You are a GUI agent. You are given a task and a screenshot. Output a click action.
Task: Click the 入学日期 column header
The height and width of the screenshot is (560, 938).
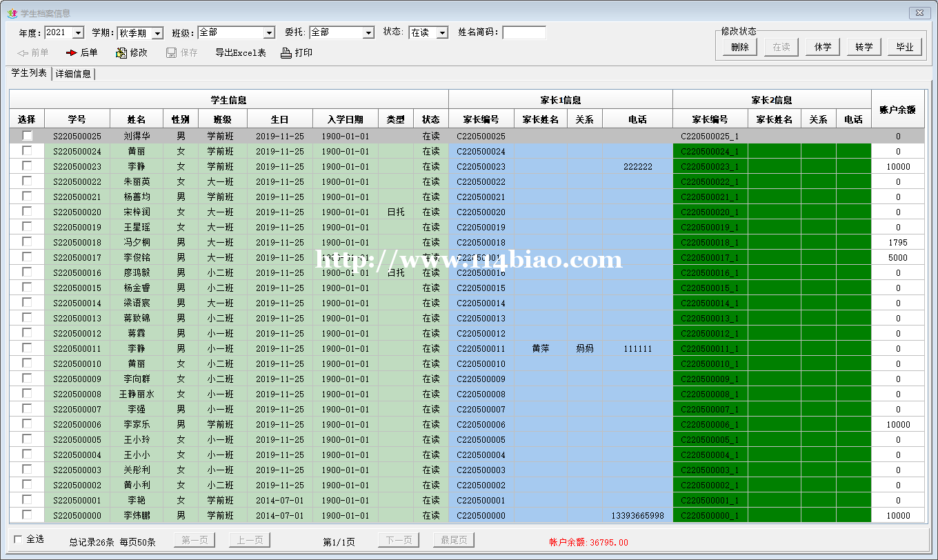coord(346,119)
